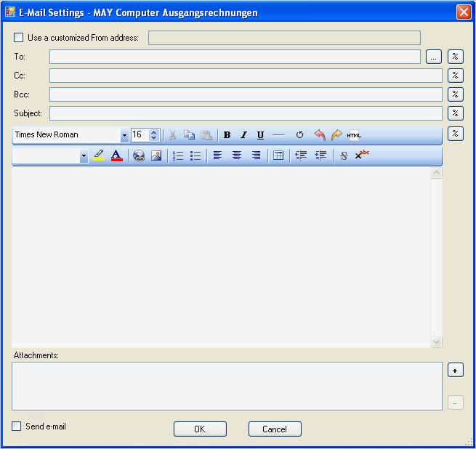Viewport: 476px width, 449px height.
Task: Redo with the yellow arrow icon
Action: pos(336,135)
